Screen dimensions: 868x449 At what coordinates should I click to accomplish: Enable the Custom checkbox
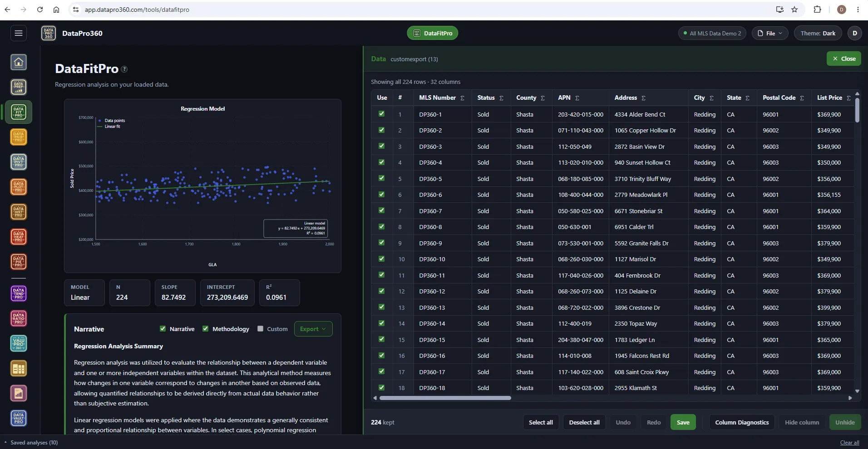[260, 329]
